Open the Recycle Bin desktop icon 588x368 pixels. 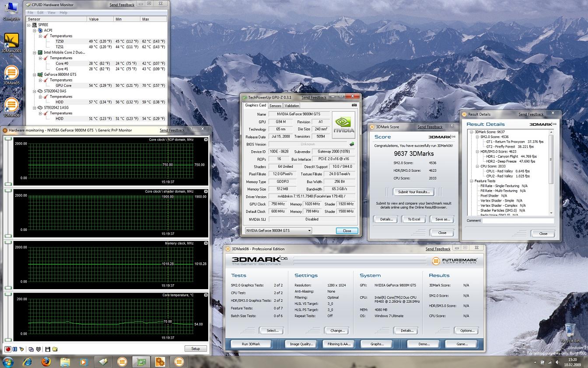(570, 333)
